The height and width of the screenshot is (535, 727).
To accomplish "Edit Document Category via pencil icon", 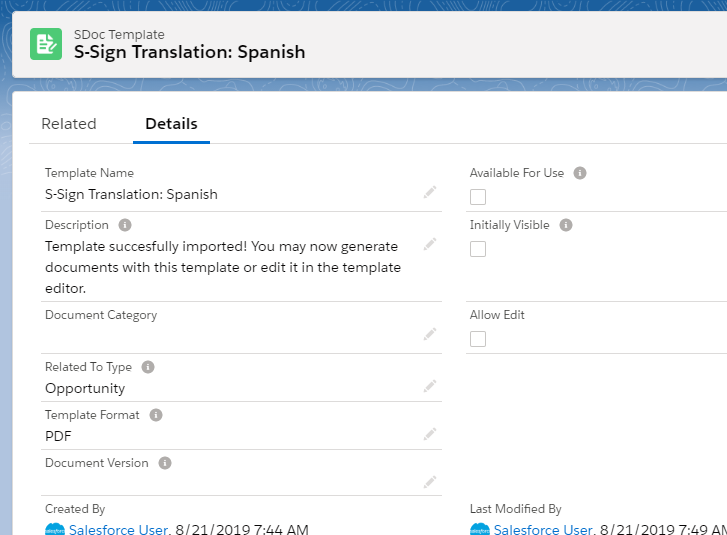I will pyautogui.click(x=430, y=334).
